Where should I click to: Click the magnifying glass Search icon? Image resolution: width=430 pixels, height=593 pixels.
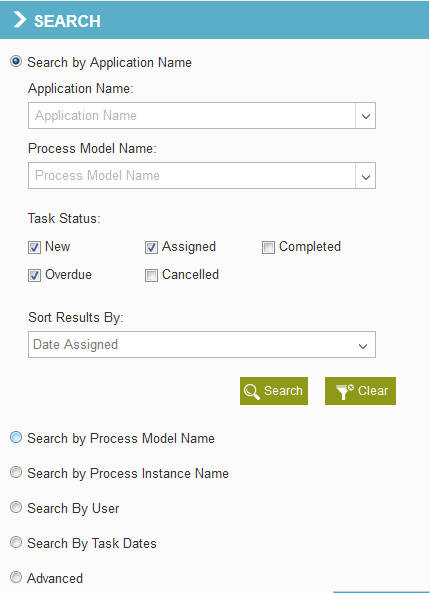coord(251,391)
